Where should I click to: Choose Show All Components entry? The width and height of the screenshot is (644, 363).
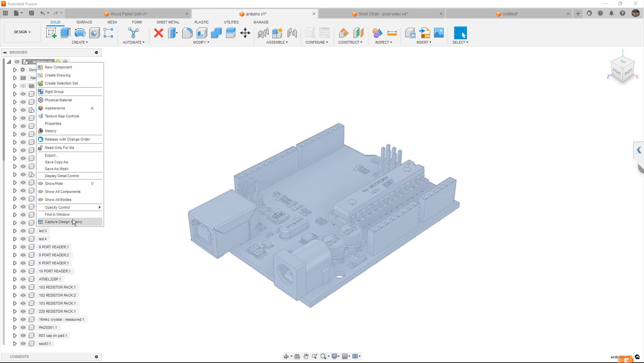click(x=70, y=192)
